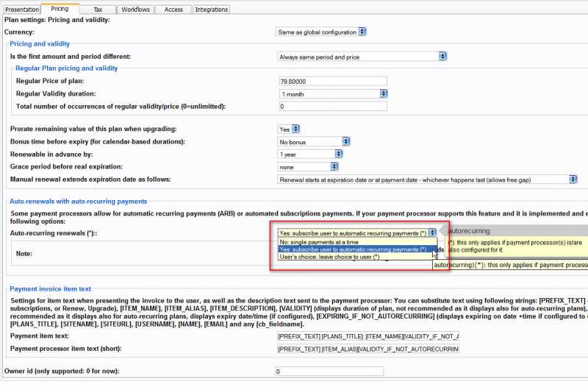Click the 'Note:' label
This screenshot has height=387, width=588.
tap(24, 254)
